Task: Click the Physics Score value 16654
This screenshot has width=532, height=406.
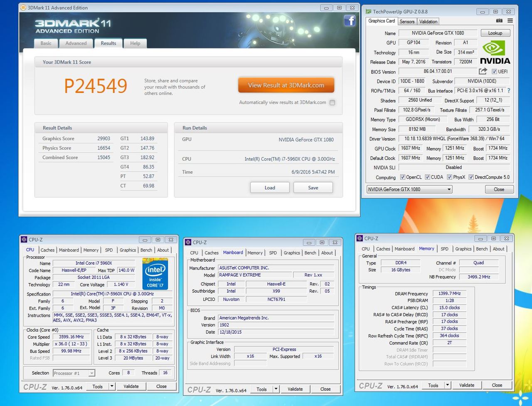Action: [x=103, y=148]
